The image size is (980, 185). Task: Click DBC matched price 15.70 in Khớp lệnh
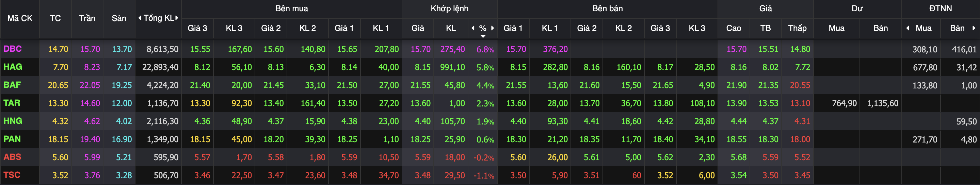tap(420, 49)
